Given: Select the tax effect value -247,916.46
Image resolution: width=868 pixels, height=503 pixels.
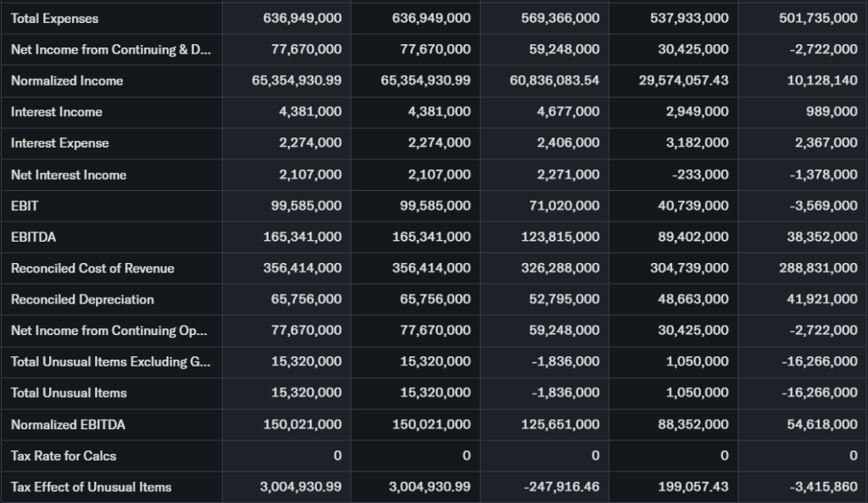Looking at the screenshot, I should pyautogui.click(x=560, y=487).
